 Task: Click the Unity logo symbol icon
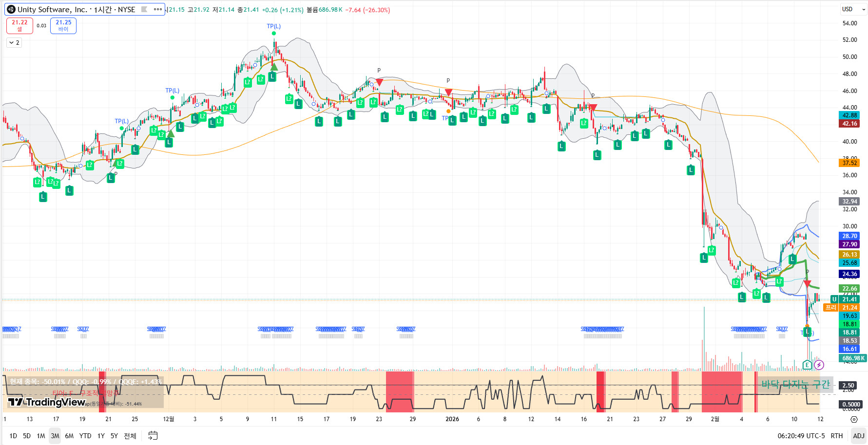pos(11,9)
